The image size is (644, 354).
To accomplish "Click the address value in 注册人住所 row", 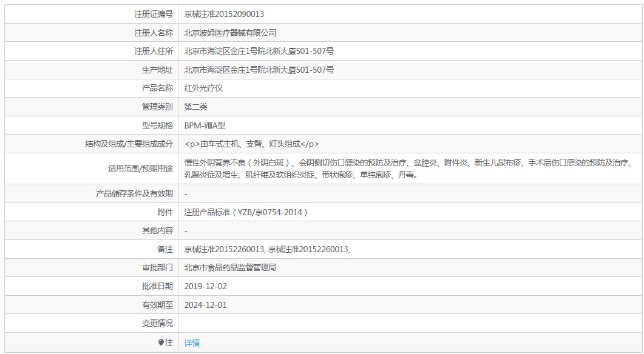I will tap(259, 52).
